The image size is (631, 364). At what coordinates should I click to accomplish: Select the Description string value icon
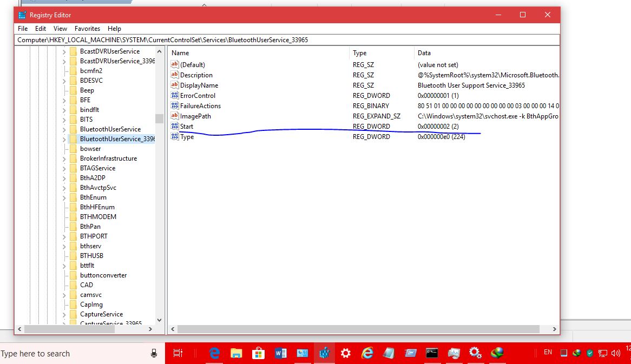point(175,75)
